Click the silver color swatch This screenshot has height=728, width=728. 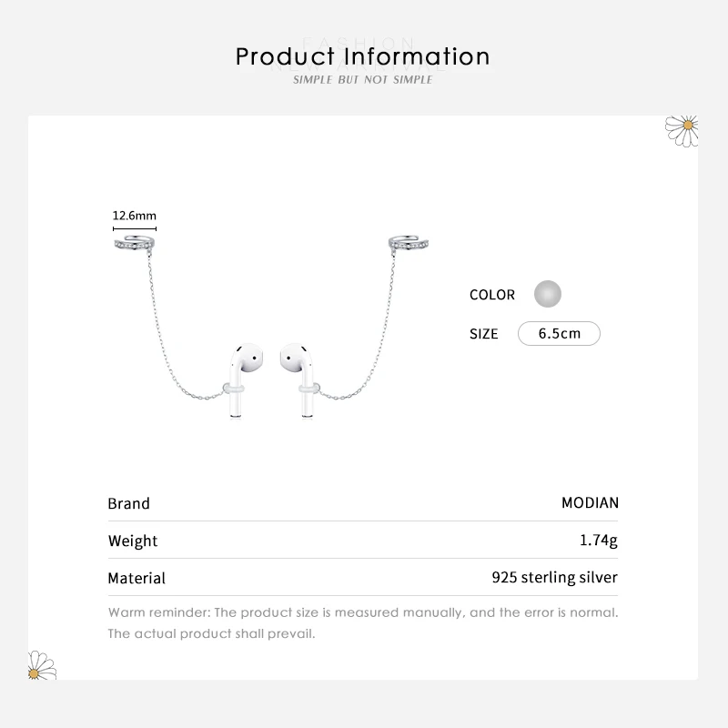(x=548, y=294)
